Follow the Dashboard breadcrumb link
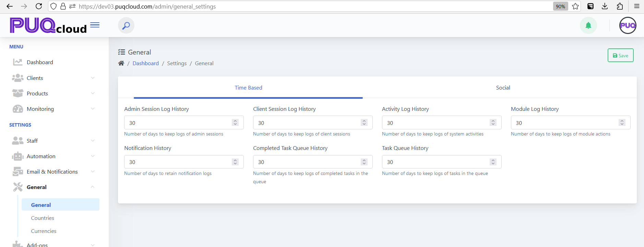The image size is (644, 247). coord(146,63)
